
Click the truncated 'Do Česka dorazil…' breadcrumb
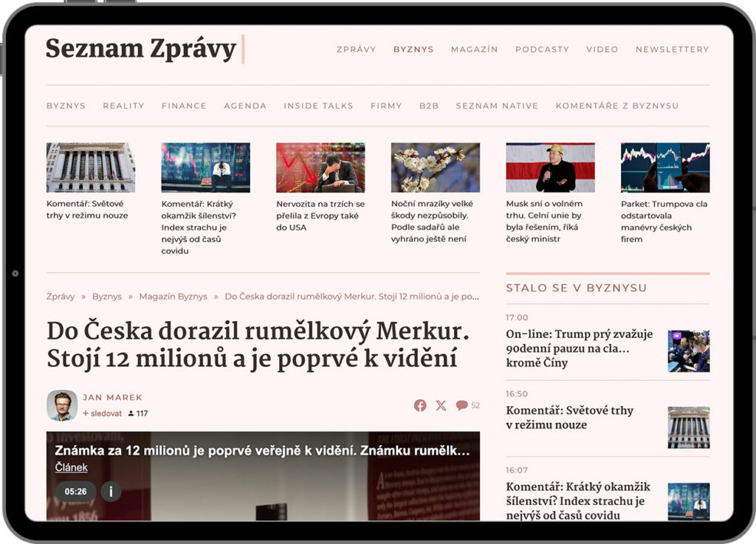pyautogui.click(x=352, y=296)
